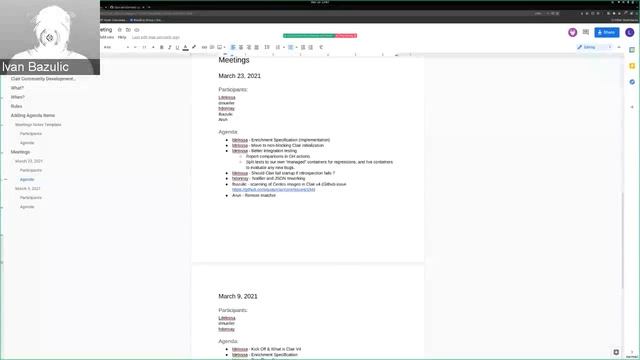Select center text alignment
Image resolution: width=640 pixels, height=360 pixels.
tap(241, 47)
